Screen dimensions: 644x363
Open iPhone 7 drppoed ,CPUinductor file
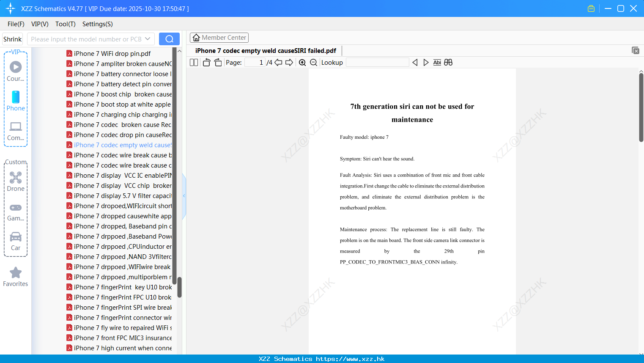tap(119, 247)
